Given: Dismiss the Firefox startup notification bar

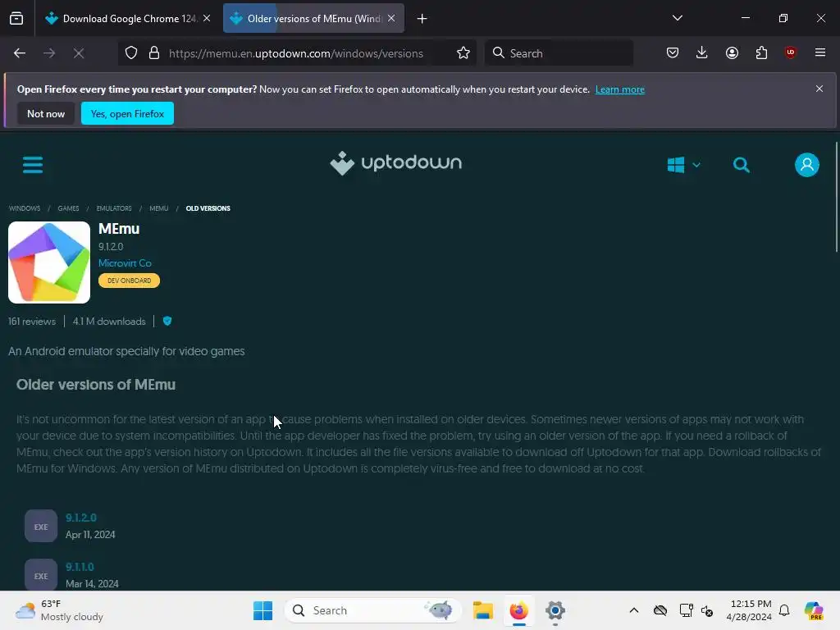Looking at the screenshot, I should point(819,89).
